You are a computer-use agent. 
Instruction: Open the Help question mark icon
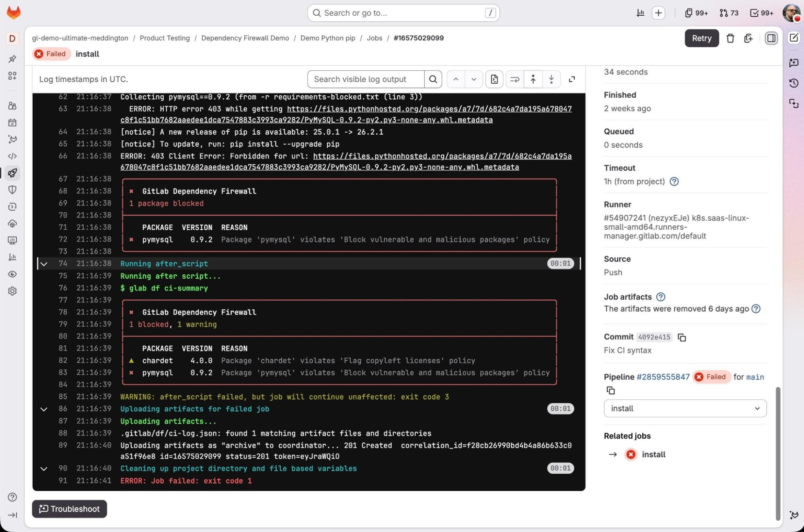(12, 497)
